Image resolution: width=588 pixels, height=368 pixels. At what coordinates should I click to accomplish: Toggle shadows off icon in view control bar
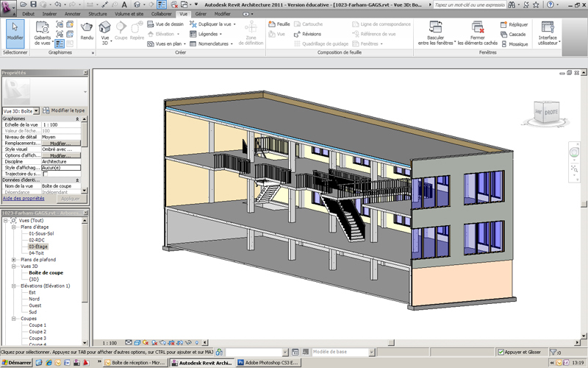click(154, 343)
